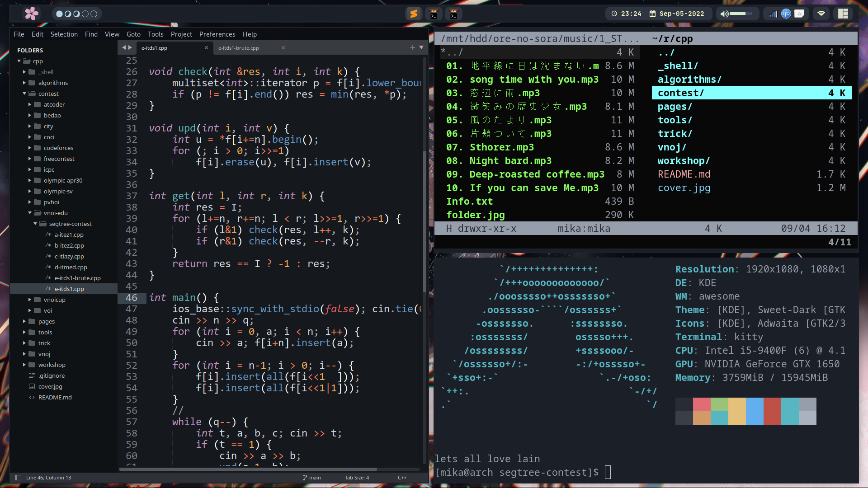Switch to the fifth workspace dot
Viewport: 868px width, 488px height.
[94, 14]
